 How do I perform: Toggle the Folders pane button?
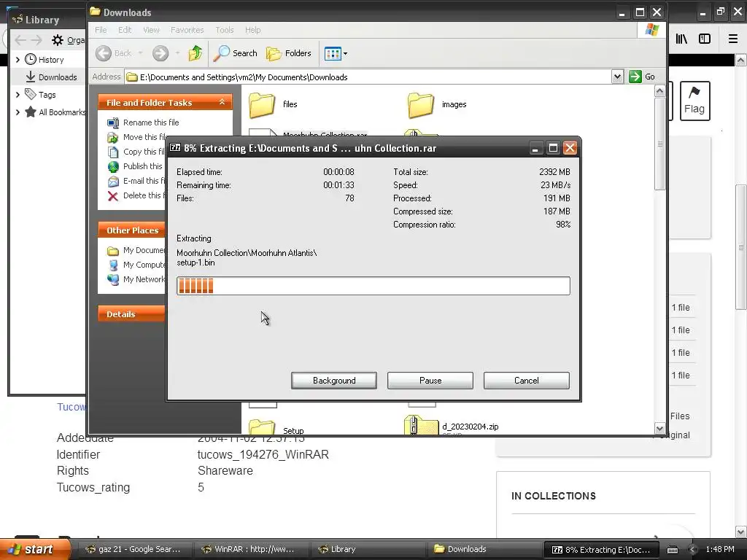click(x=289, y=53)
